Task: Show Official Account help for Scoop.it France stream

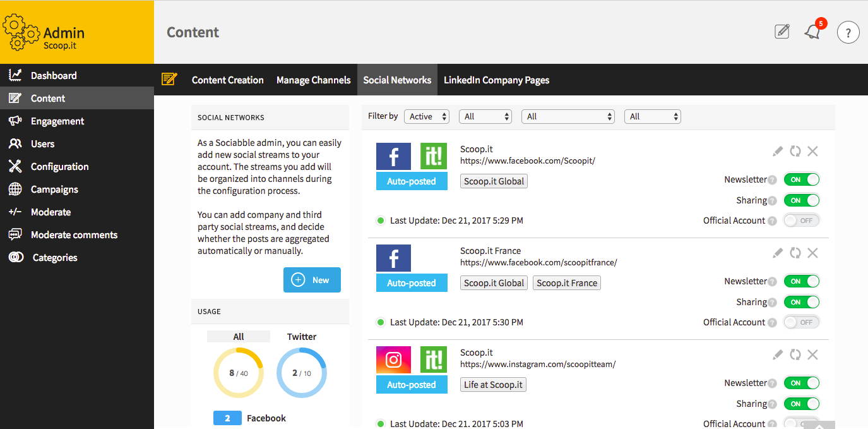Action: tap(772, 323)
